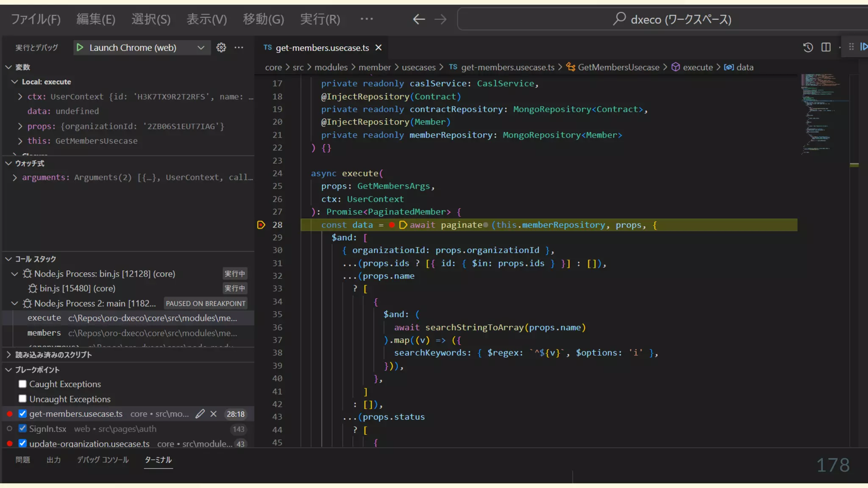Switch to the デバッグ コンソール tab

103,460
